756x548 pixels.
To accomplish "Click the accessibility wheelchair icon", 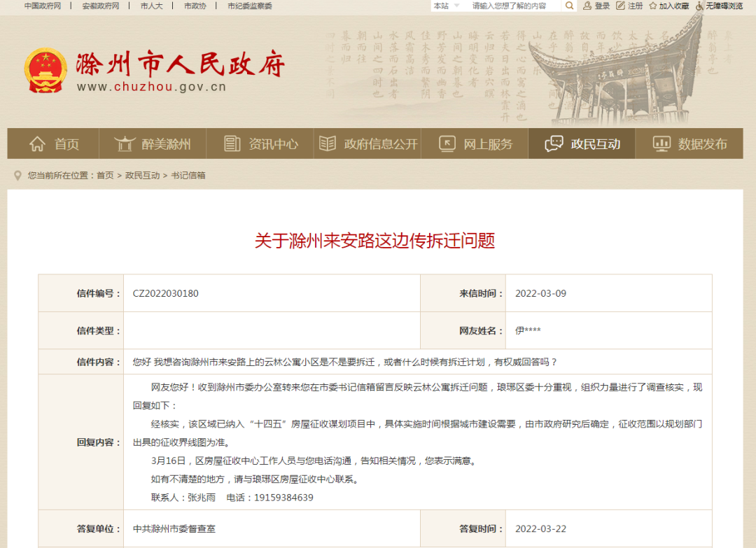I will click(x=699, y=6).
